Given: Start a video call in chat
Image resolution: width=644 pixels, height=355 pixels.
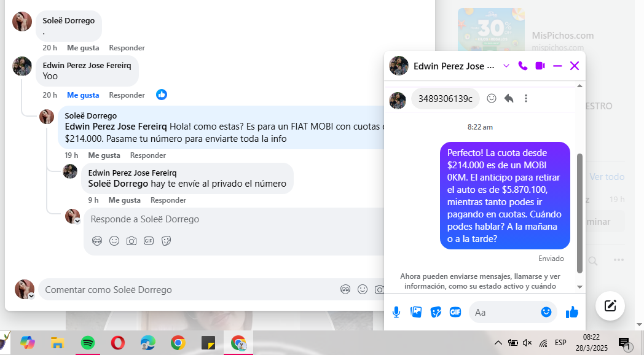Looking at the screenshot, I should click(540, 66).
